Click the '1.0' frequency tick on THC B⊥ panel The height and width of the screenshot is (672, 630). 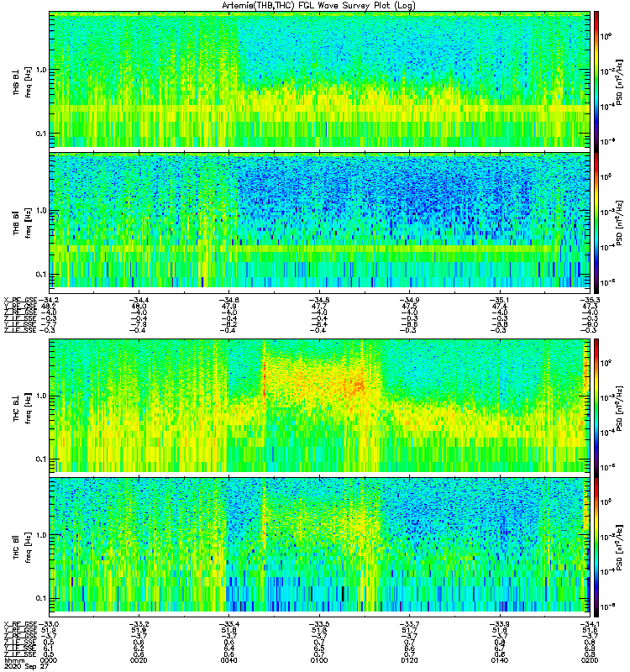tap(41, 396)
